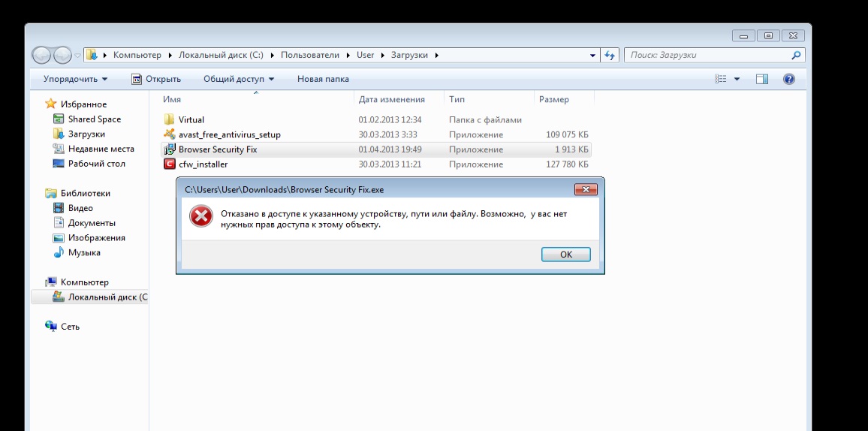Image resolution: width=868 pixels, height=431 pixels.
Task: Create a new folder with Новая папка
Action: point(323,79)
